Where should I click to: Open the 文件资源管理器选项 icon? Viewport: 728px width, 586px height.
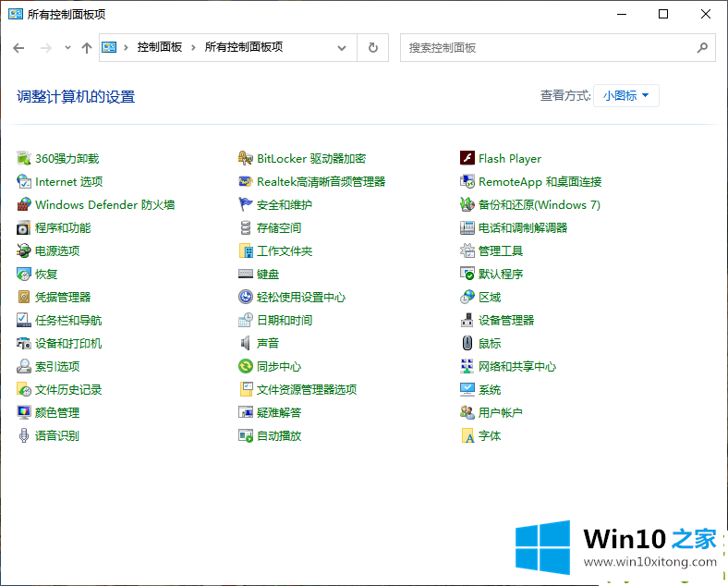coord(246,389)
